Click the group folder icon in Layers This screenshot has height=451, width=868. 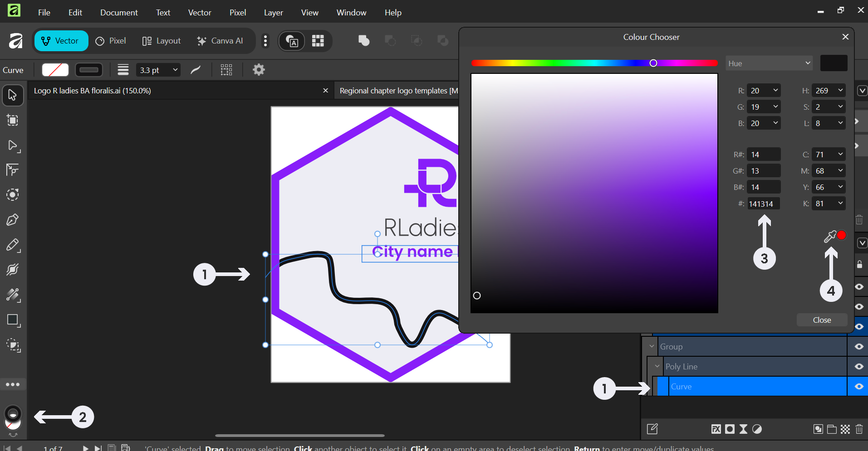pos(832,429)
